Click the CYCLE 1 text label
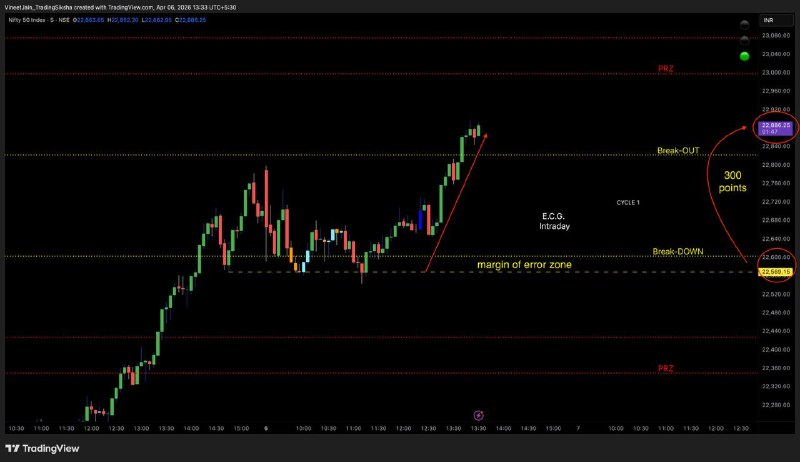 pyautogui.click(x=628, y=202)
